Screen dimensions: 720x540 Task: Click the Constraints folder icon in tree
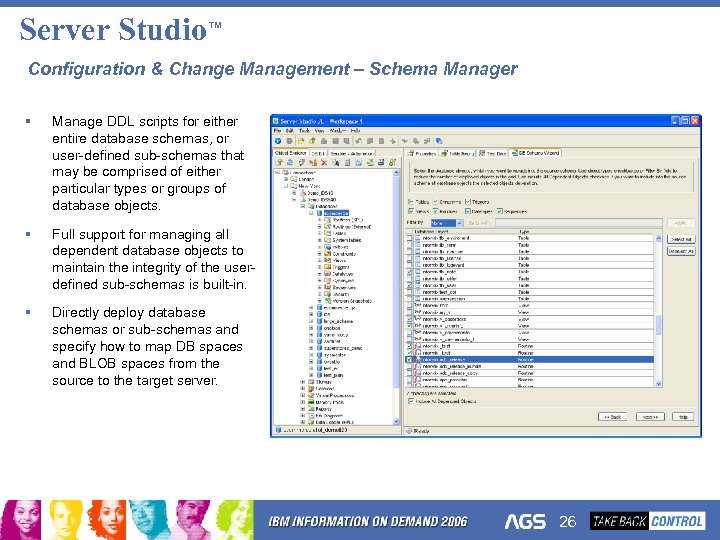[328, 253]
